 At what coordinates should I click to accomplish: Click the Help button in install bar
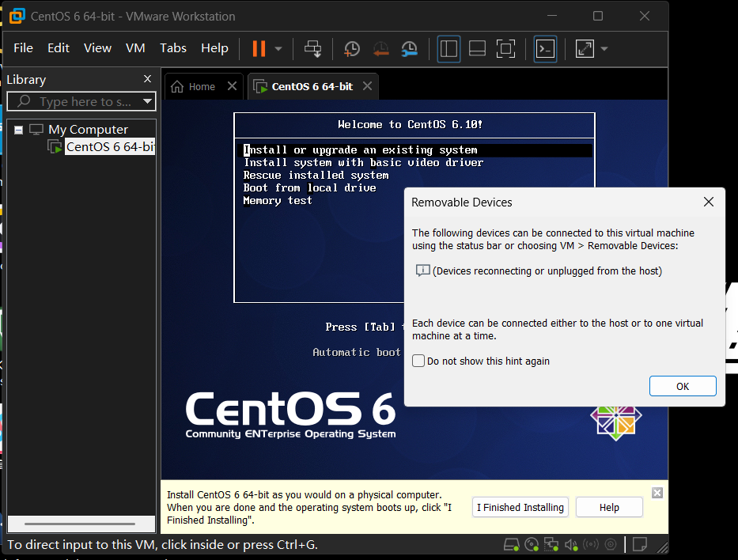coord(609,507)
